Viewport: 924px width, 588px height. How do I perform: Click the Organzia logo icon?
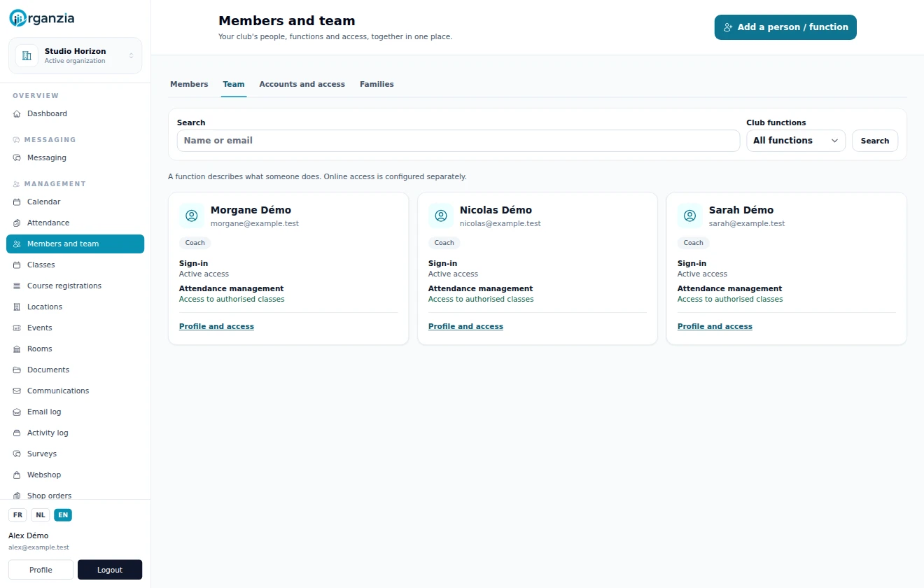tap(17, 18)
